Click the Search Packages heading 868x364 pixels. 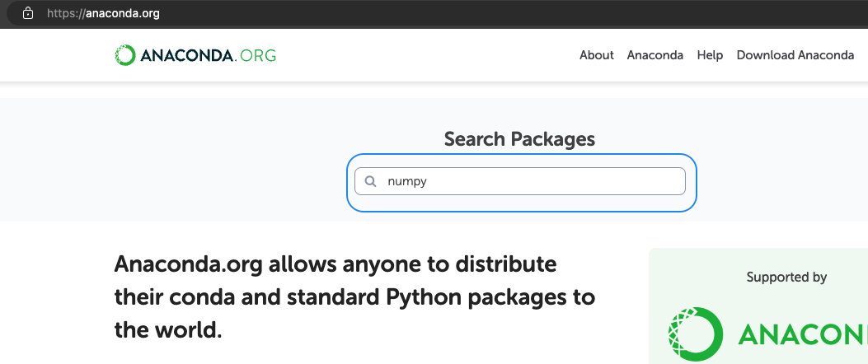[519, 139]
